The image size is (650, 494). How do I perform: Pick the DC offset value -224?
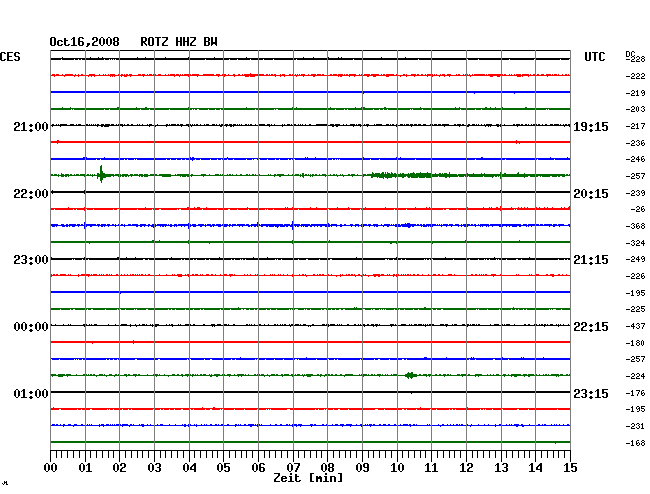click(x=635, y=376)
